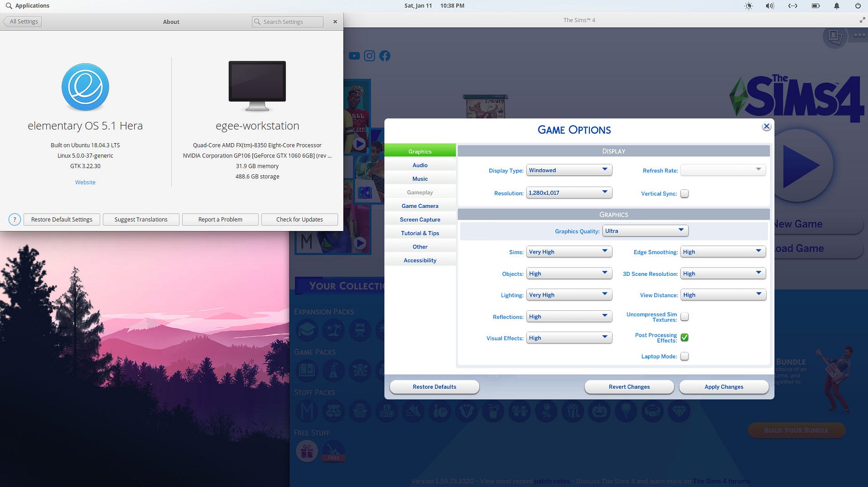Open the Reflections dropdown
This screenshot has height=487, width=868.
click(569, 316)
